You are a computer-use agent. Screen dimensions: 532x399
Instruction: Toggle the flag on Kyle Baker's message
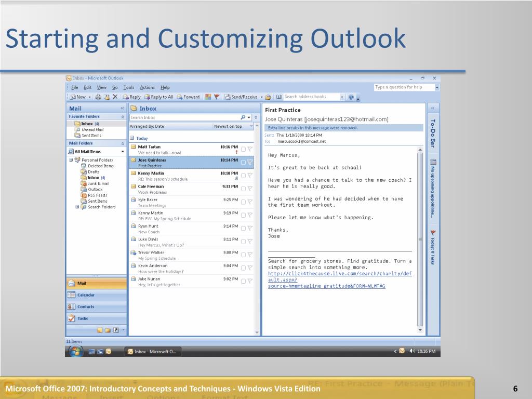250,202
